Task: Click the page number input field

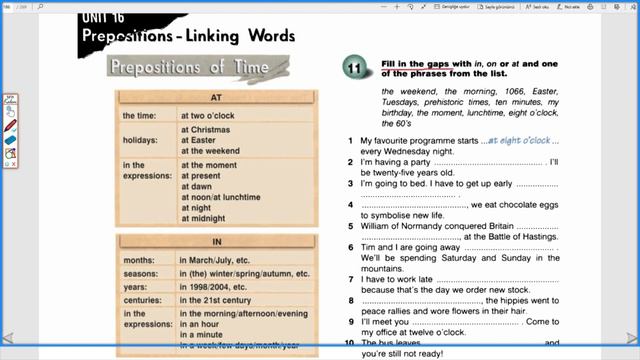Action: tap(7, 7)
